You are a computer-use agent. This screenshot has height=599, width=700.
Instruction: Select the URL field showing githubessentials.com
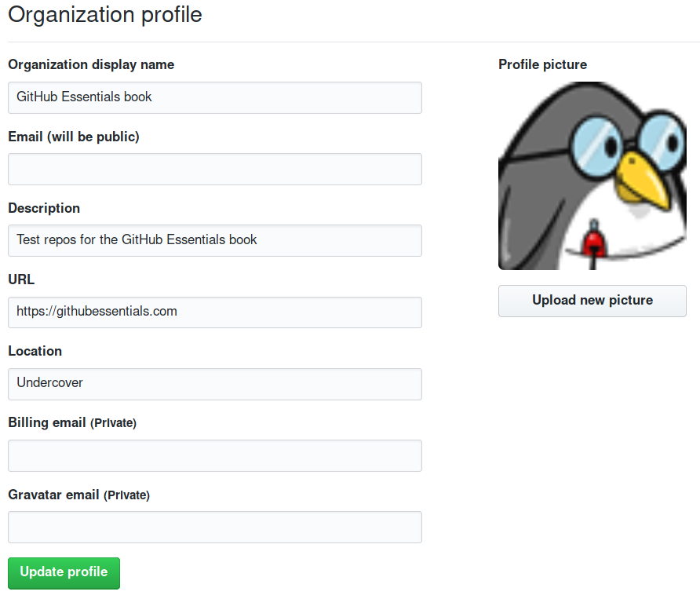(215, 312)
